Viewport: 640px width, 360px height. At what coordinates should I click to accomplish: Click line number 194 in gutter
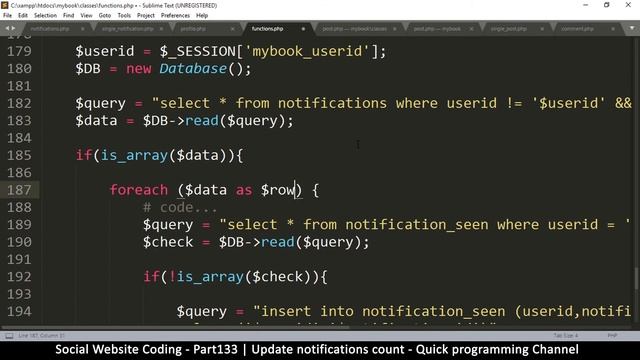coord(19,311)
